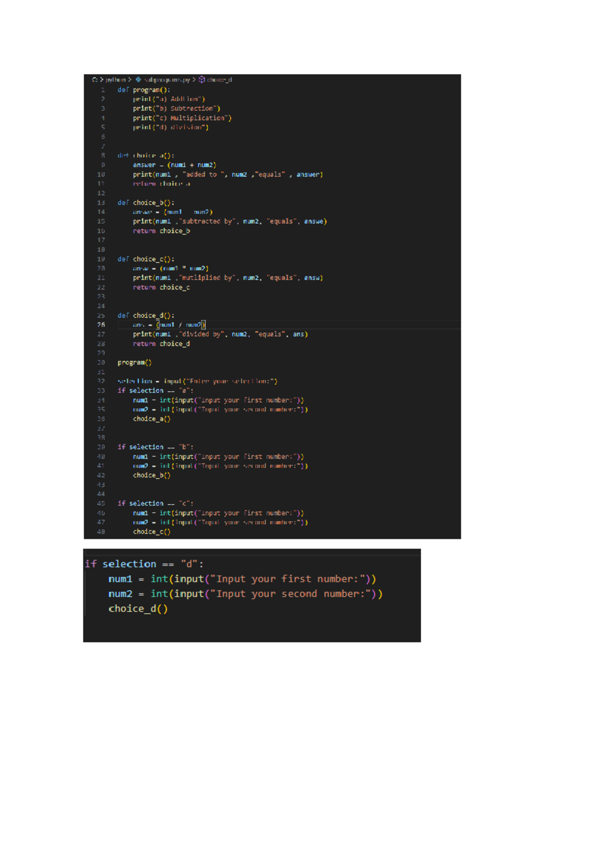Click the line 'if selection == "a":'
614x868 pixels.
click(156, 390)
